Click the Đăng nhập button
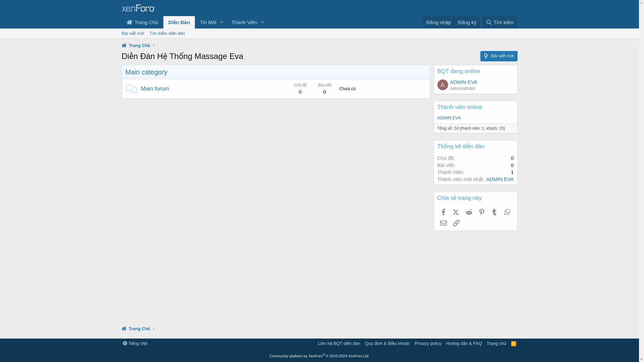Screen dimensions: 644x362 pyautogui.click(x=438, y=22)
